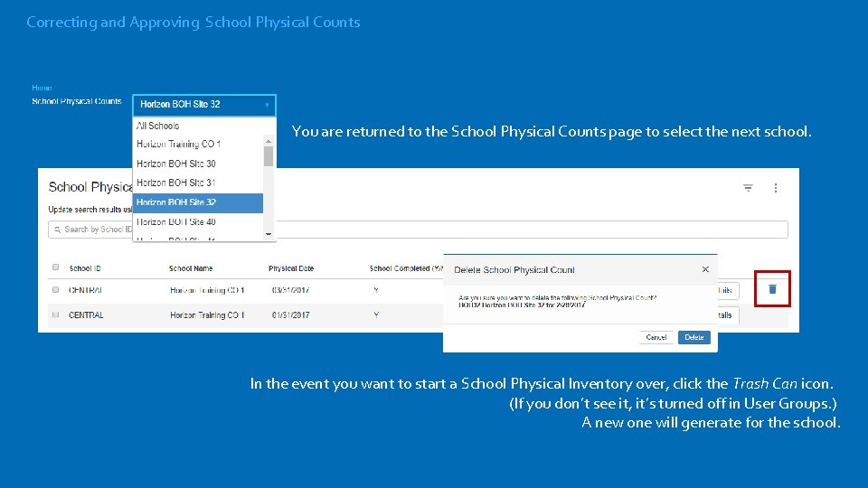Click the trash can delete icon
Viewport: 868px width, 488px height.
772,289
